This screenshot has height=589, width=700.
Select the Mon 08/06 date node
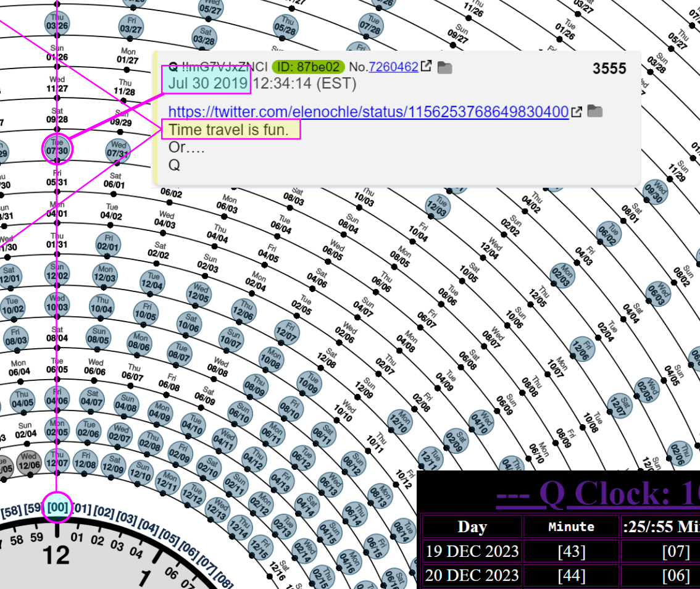[x=140, y=343]
